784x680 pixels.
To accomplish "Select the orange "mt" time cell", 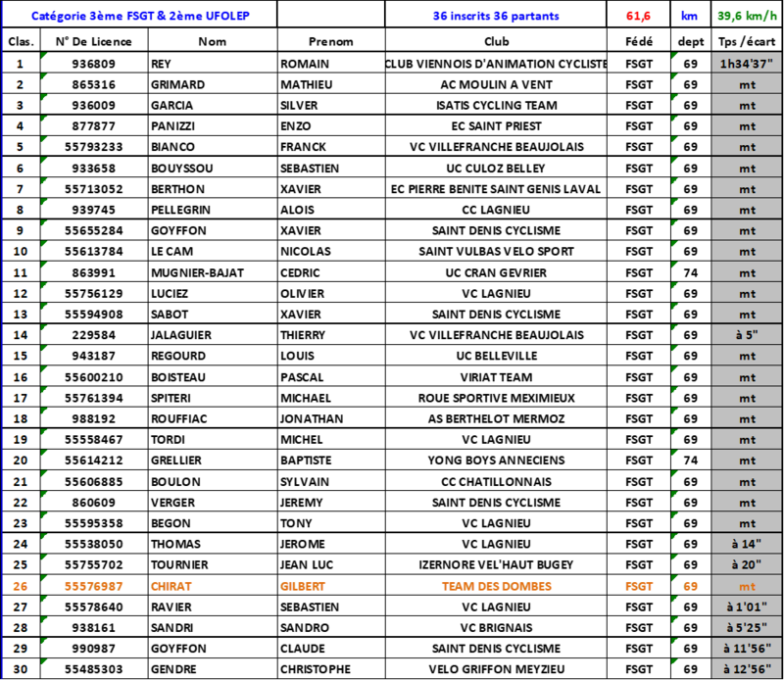I will [747, 586].
